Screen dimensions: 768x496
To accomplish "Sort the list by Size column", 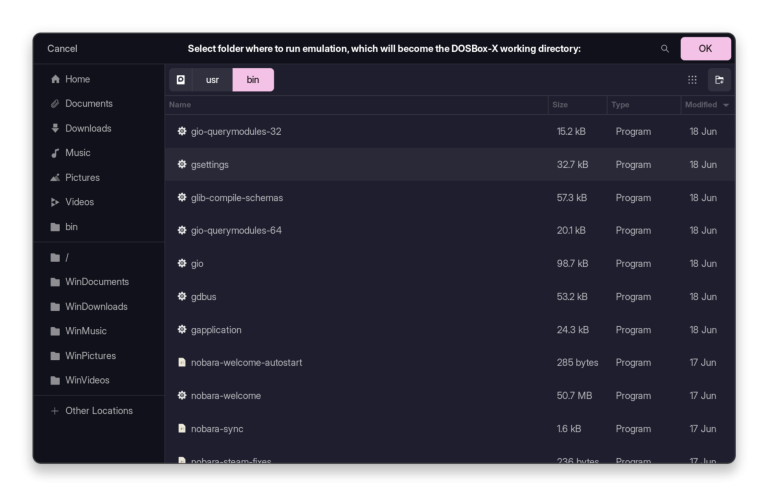I will [560, 105].
